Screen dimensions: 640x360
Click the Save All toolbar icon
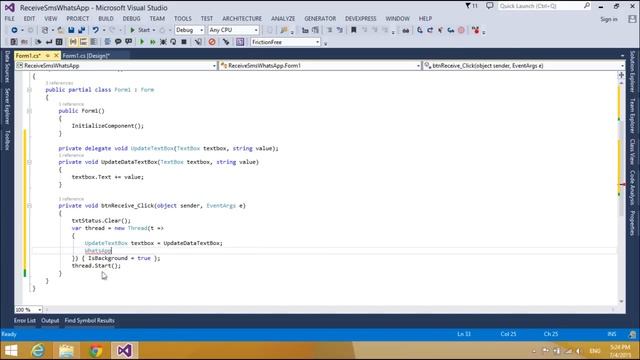(x=82, y=30)
